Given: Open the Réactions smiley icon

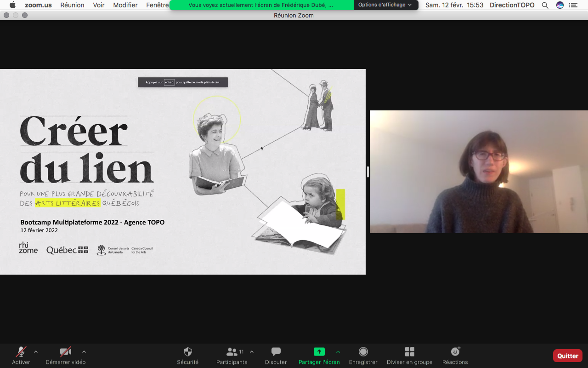Looking at the screenshot, I should point(455,352).
